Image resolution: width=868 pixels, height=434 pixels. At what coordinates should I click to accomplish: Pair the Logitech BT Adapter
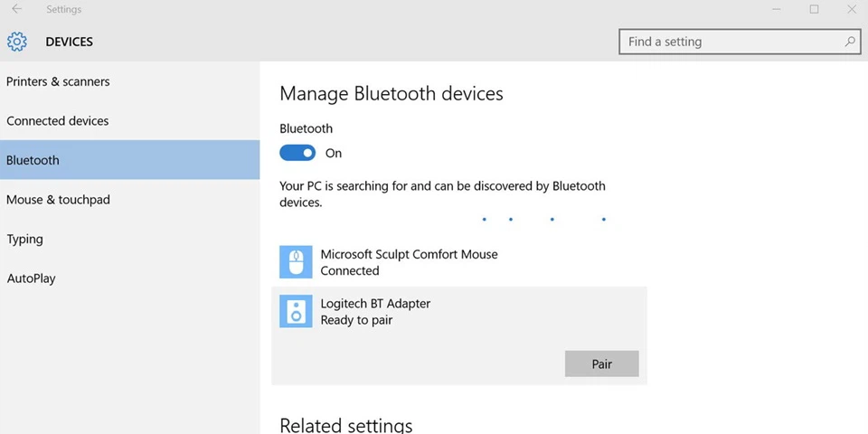point(602,363)
